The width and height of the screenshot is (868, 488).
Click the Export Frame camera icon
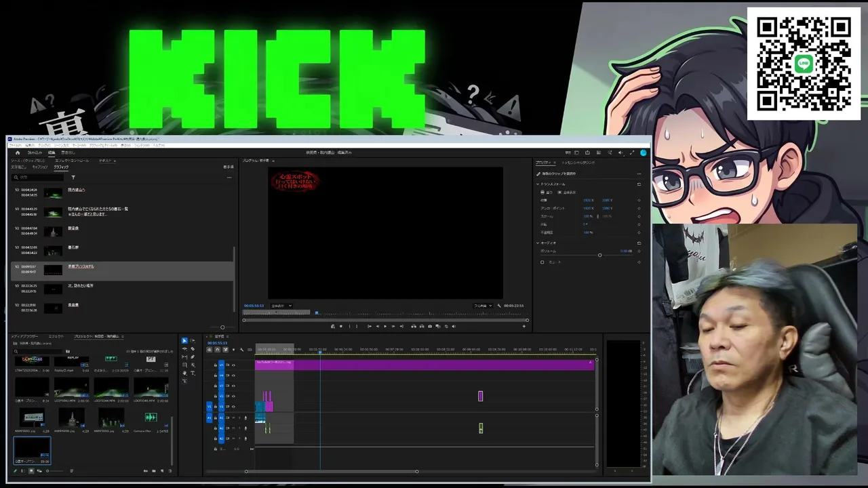(430, 327)
